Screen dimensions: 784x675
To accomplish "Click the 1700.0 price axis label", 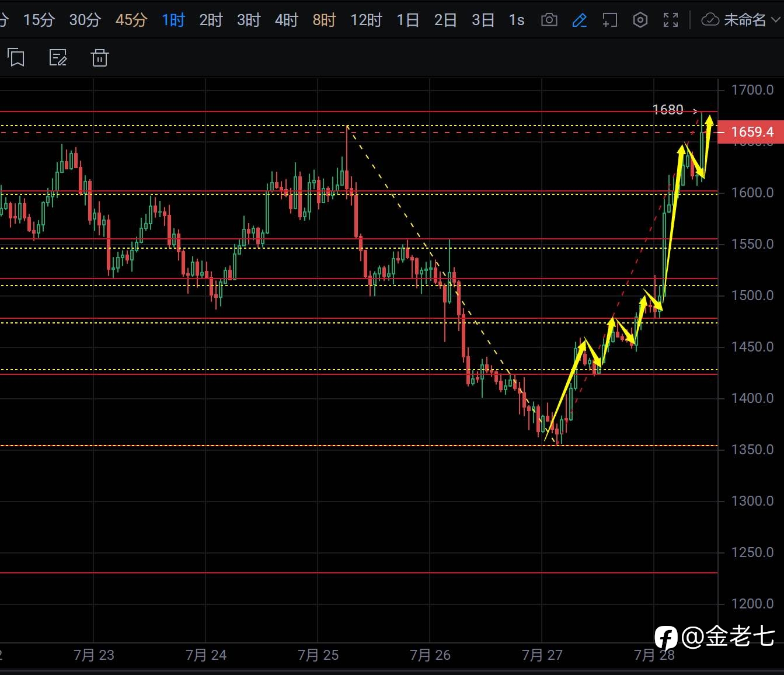I will (x=753, y=90).
